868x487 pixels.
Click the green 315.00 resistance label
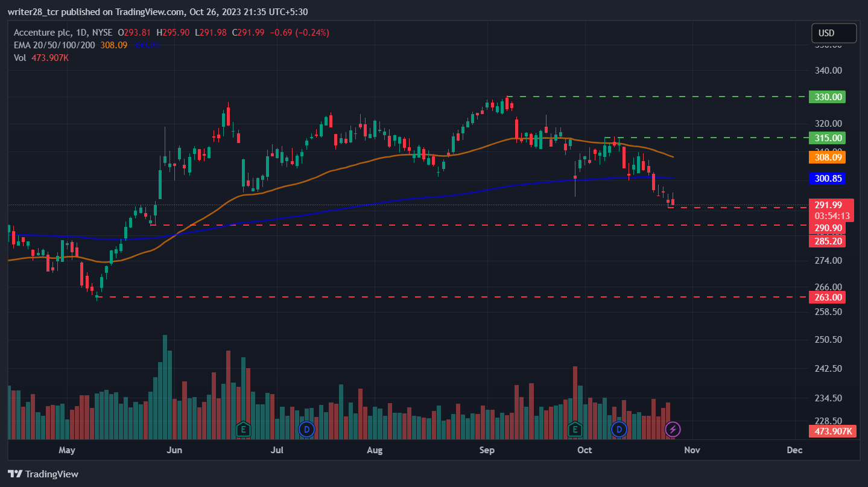(x=827, y=138)
